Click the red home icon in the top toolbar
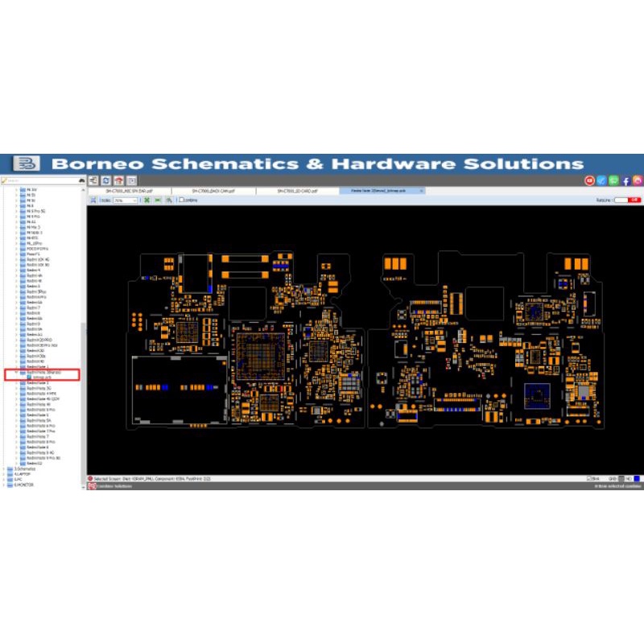This screenshot has height=644, width=644. (x=118, y=180)
